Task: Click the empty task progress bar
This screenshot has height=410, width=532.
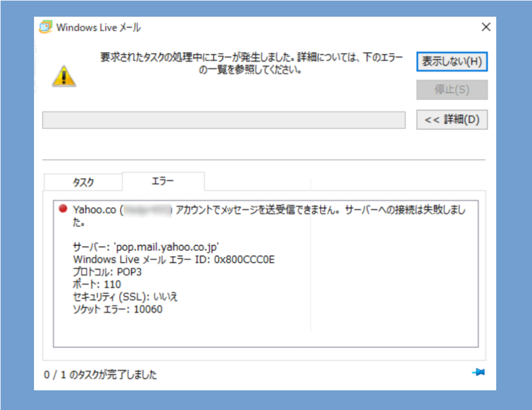Action: pyautogui.click(x=224, y=120)
